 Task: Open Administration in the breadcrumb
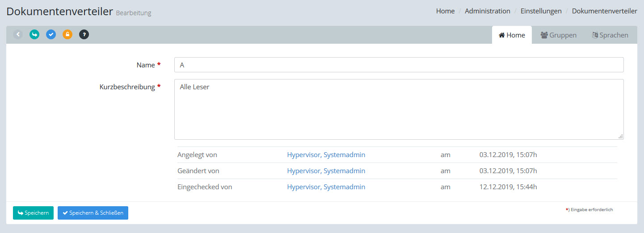(x=487, y=11)
